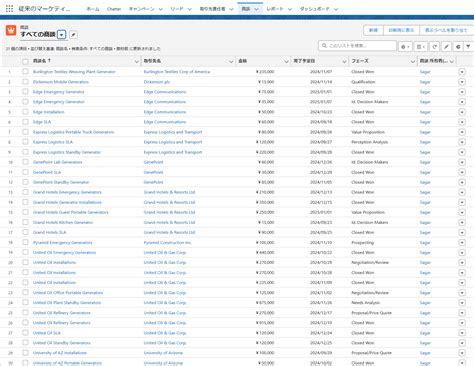The height and width of the screenshot is (366, 474).
Task: Open the 取引先責任者 tab
Action: 212,9
